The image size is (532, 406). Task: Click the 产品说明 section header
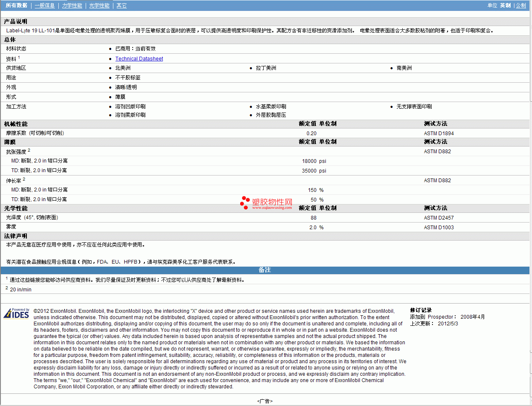pyautogui.click(x=16, y=21)
